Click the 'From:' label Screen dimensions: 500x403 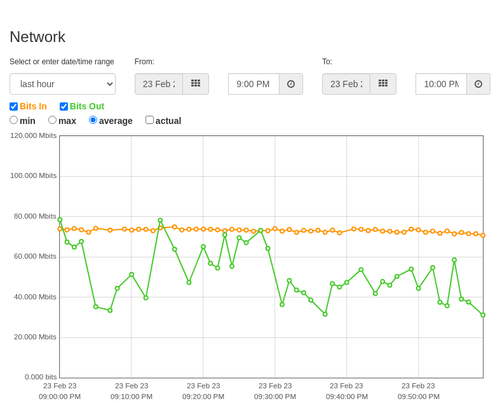click(x=144, y=62)
